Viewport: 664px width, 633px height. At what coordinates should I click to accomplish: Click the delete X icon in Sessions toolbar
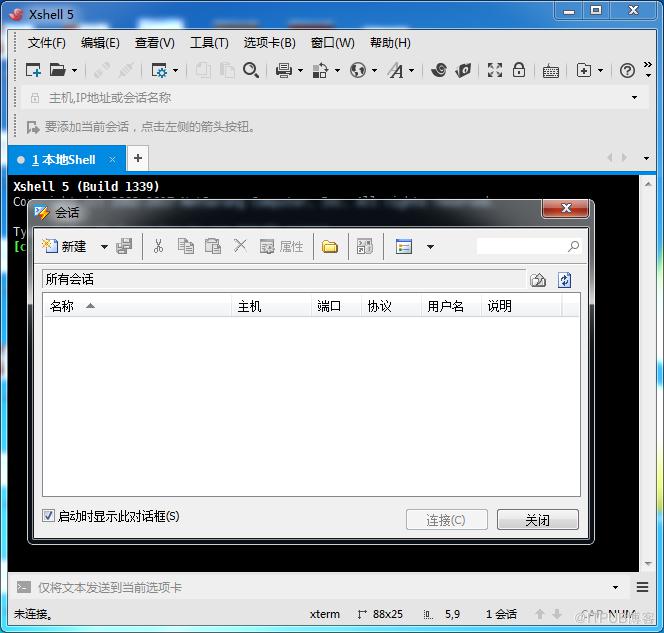(240, 245)
